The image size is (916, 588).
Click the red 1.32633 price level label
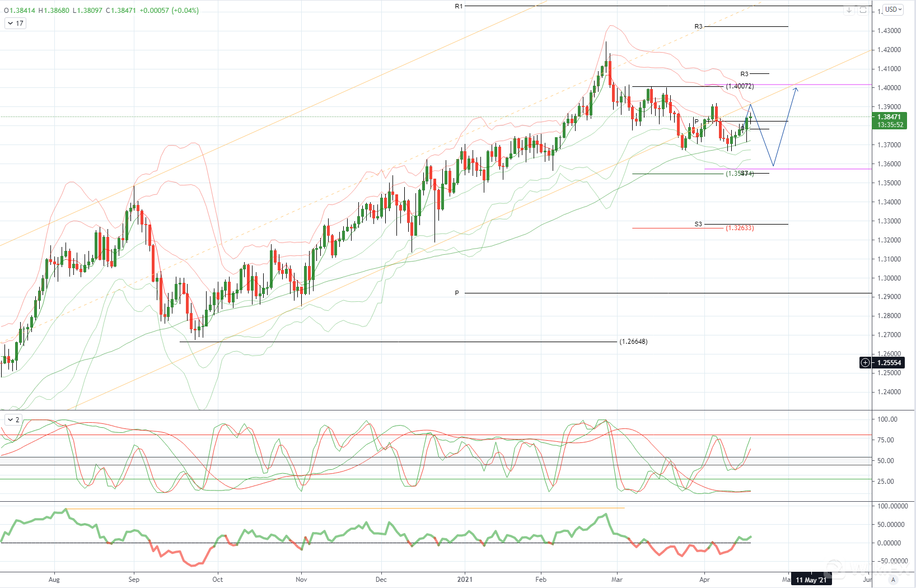tap(740, 228)
